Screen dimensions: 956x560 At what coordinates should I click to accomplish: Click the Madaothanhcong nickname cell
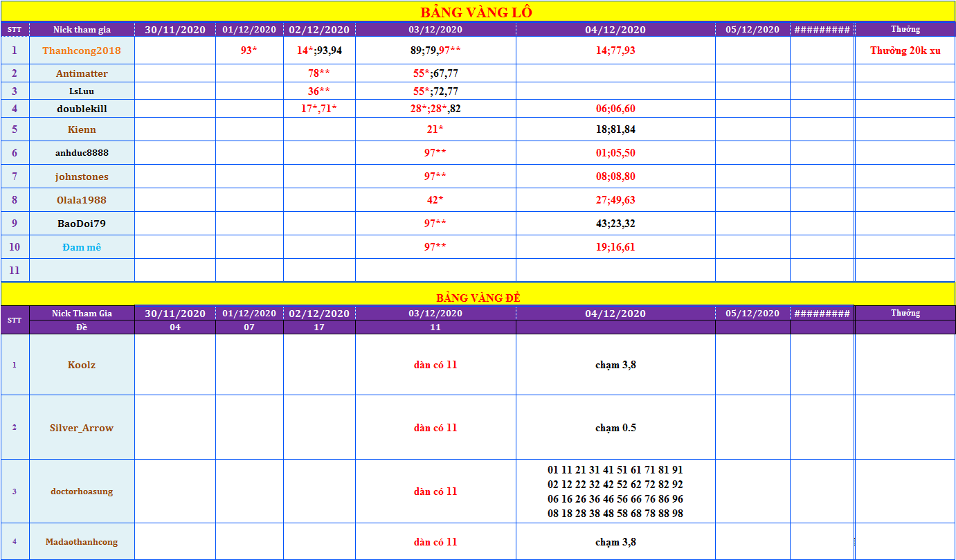click(82, 542)
